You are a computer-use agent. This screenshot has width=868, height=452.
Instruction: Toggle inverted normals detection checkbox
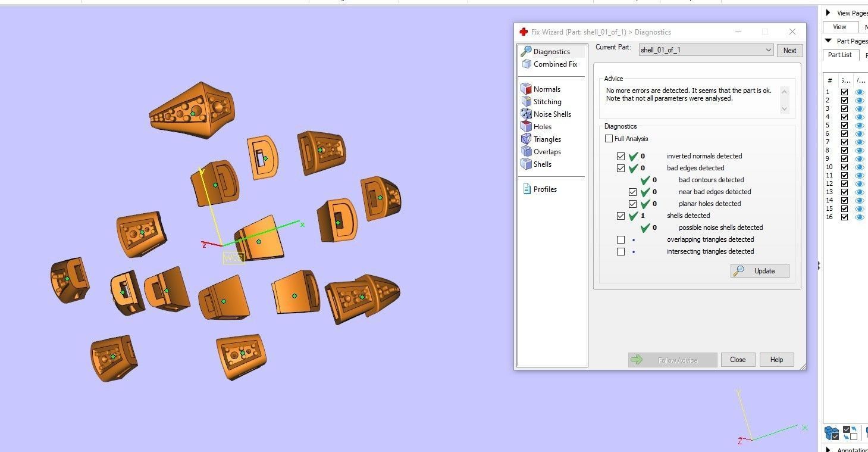click(x=621, y=156)
